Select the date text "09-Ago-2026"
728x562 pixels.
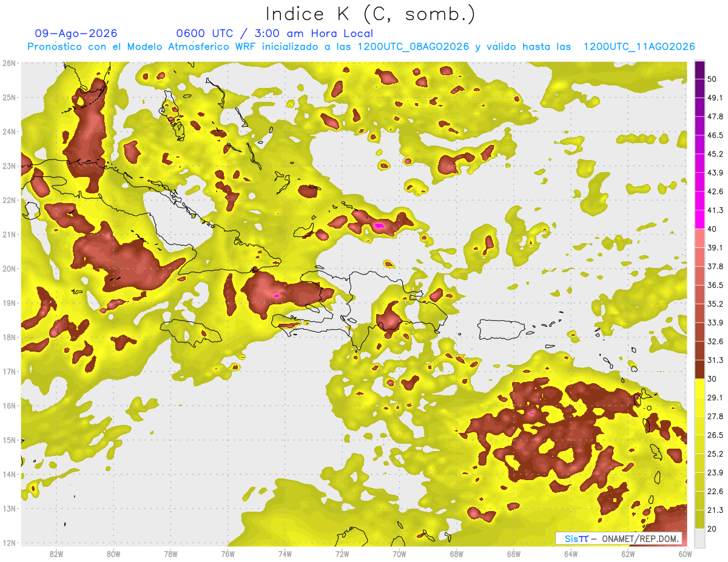[76, 33]
